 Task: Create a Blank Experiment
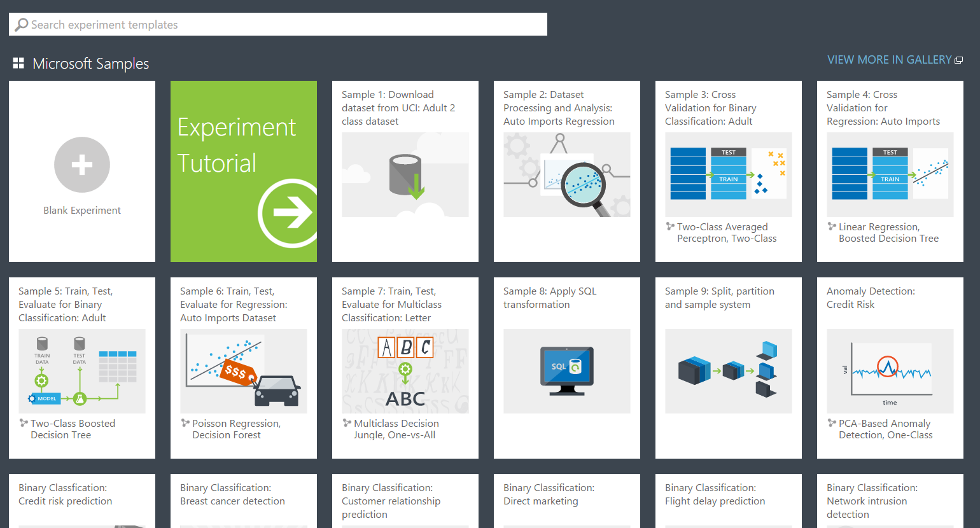[x=82, y=171]
